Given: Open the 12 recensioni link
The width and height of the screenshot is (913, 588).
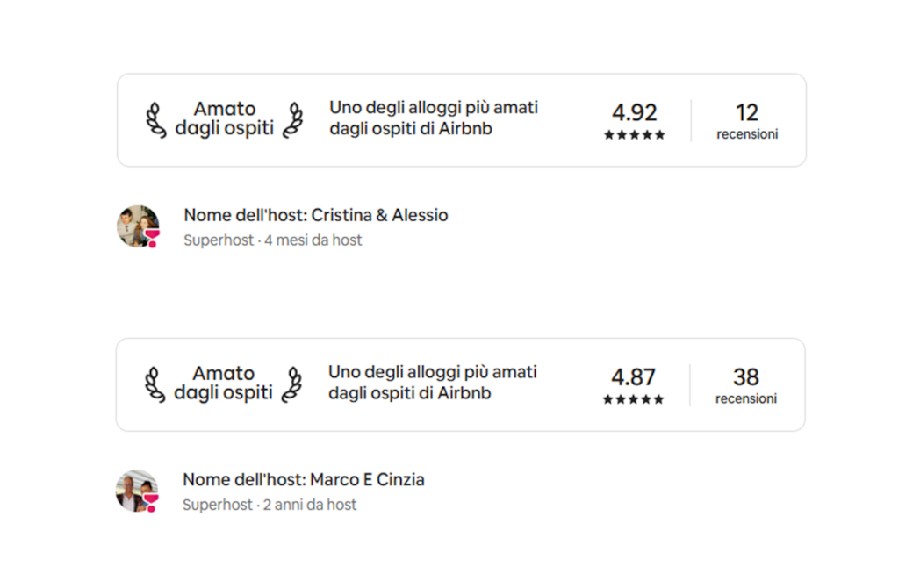Looking at the screenshot, I should click(x=747, y=120).
